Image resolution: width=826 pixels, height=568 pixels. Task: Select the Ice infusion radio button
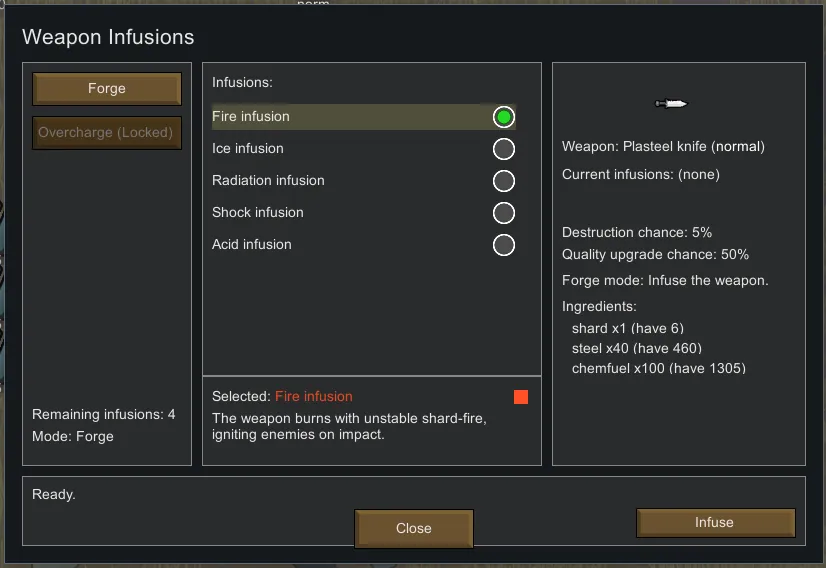pyautogui.click(x=504, y=149)
